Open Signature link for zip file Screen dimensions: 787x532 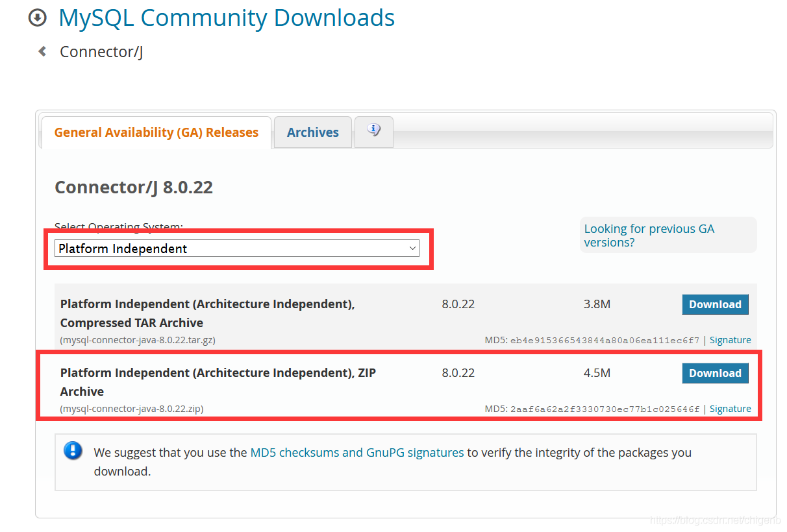730,409
